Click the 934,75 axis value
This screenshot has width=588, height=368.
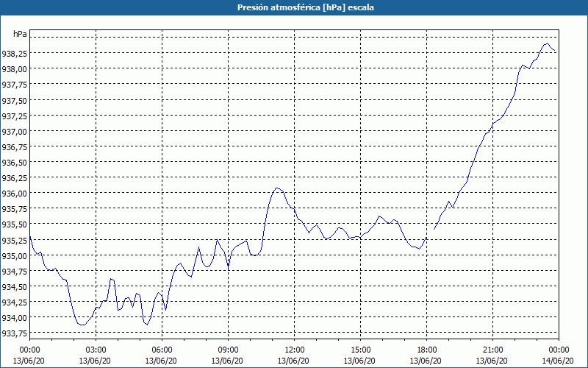[x=14, y=272]
